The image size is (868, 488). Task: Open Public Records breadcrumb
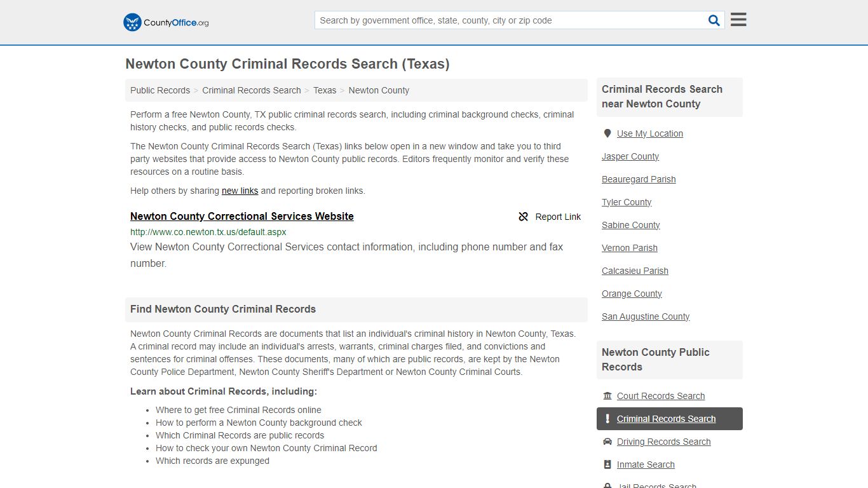click(160, 90)
